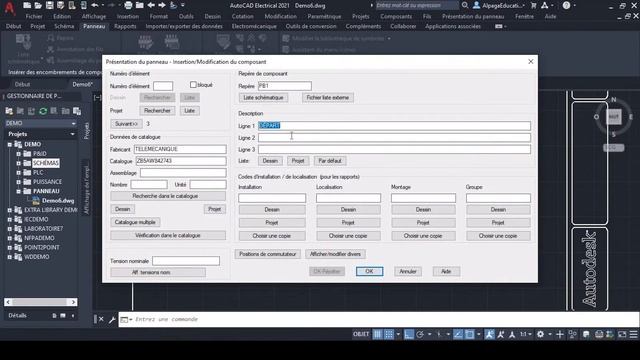This screenshot has height=360, width=640.
Task: Click the Suivant>> button
Action: coord(126,124)
